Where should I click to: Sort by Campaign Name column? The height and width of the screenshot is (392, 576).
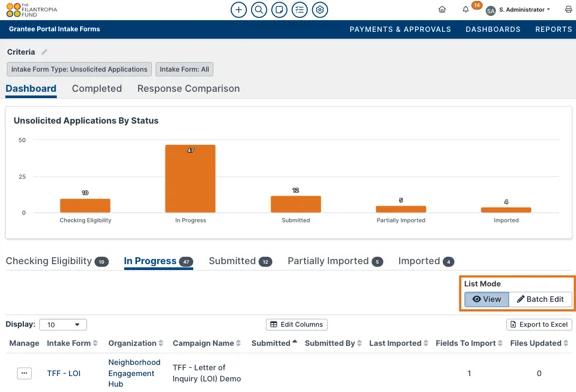pyautogui.click(x=206, y=343)
